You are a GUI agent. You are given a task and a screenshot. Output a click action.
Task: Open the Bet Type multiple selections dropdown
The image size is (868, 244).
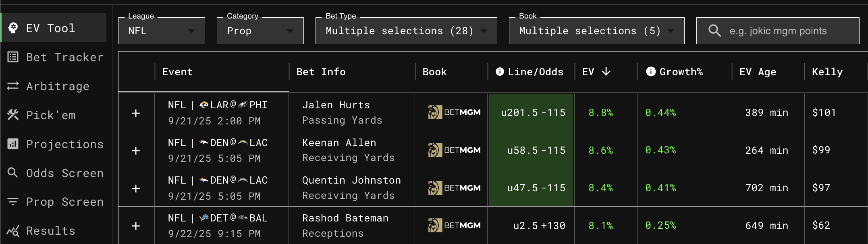point(406,31)
